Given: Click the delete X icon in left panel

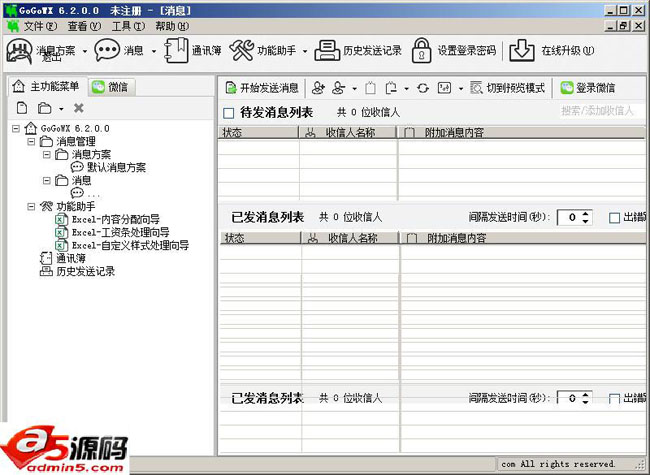Looking at the screenshot, I should [78, 108].
